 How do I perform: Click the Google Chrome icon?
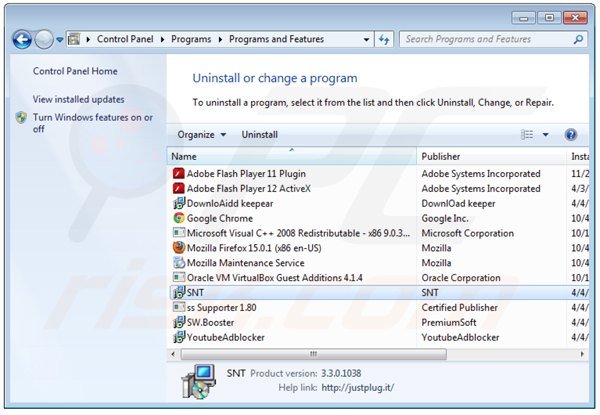click(x=179, y=218)
